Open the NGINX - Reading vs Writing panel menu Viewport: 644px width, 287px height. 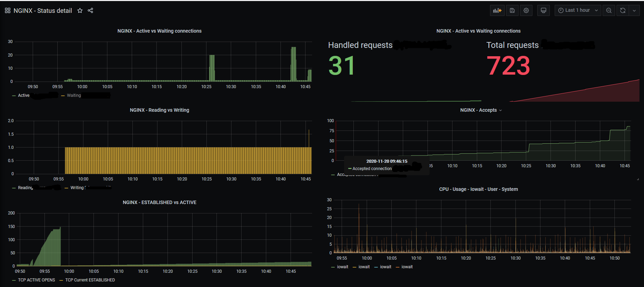[160, 110]
